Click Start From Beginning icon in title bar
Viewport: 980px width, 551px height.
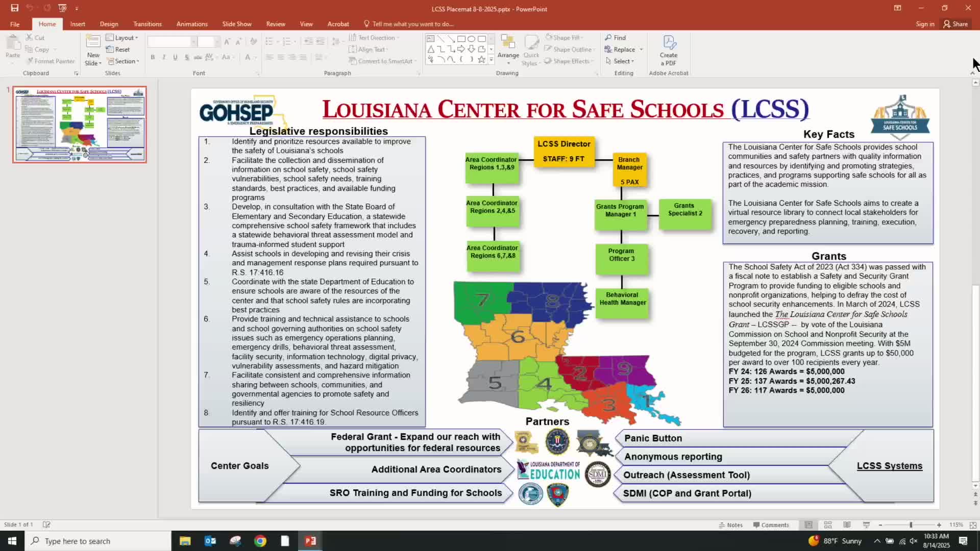point(62,8)
